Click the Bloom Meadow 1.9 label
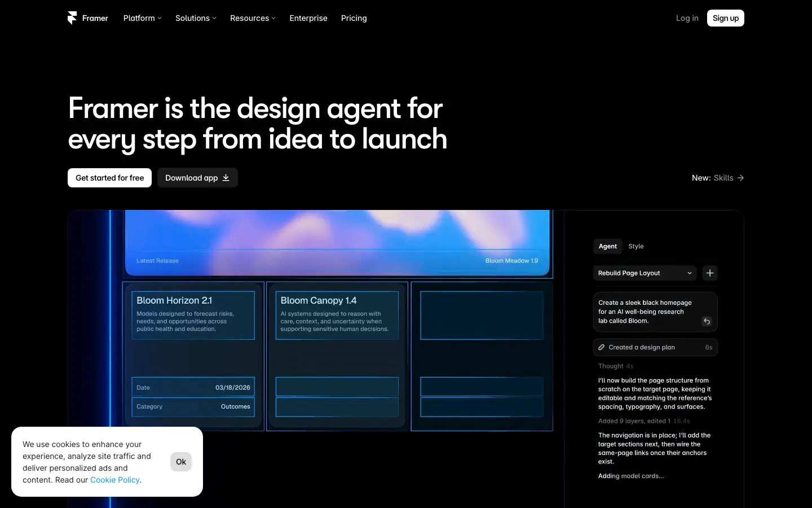This screenshot has width=812, height=508. click(511, 261)
